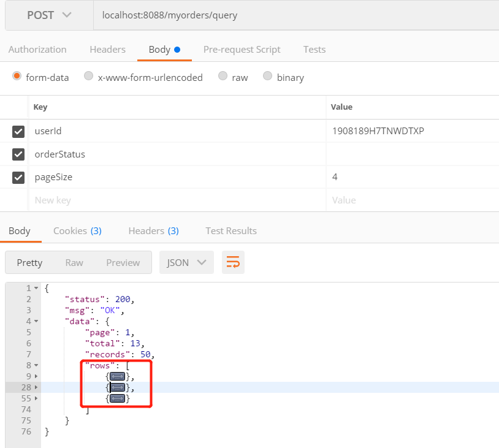
Task: Open the JSON format dropdown
Action: point(186,262)
